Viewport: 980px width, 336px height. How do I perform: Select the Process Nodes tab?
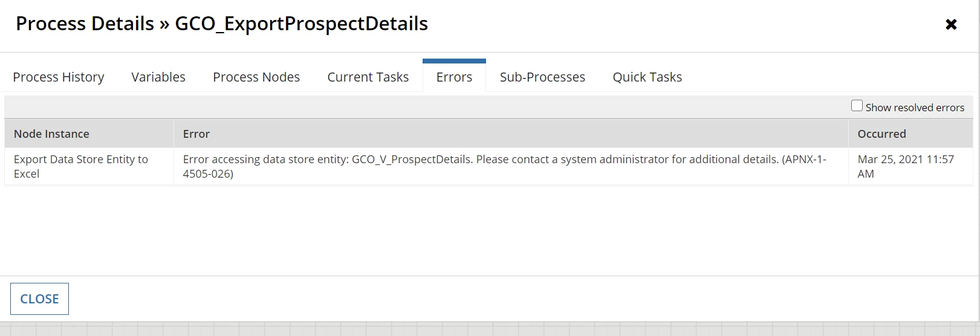click(x=256, y=77)
